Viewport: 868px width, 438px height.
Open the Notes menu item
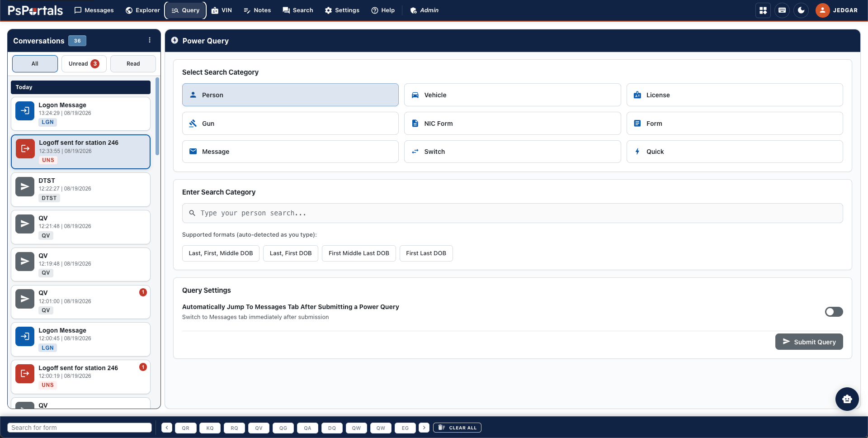pos(257,10)
